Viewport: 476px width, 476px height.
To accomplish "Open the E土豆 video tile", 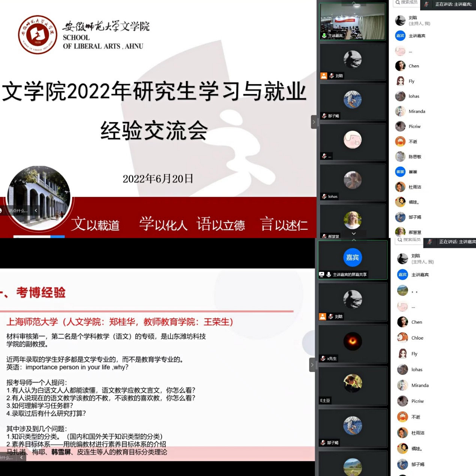I will tap(353, 385).
